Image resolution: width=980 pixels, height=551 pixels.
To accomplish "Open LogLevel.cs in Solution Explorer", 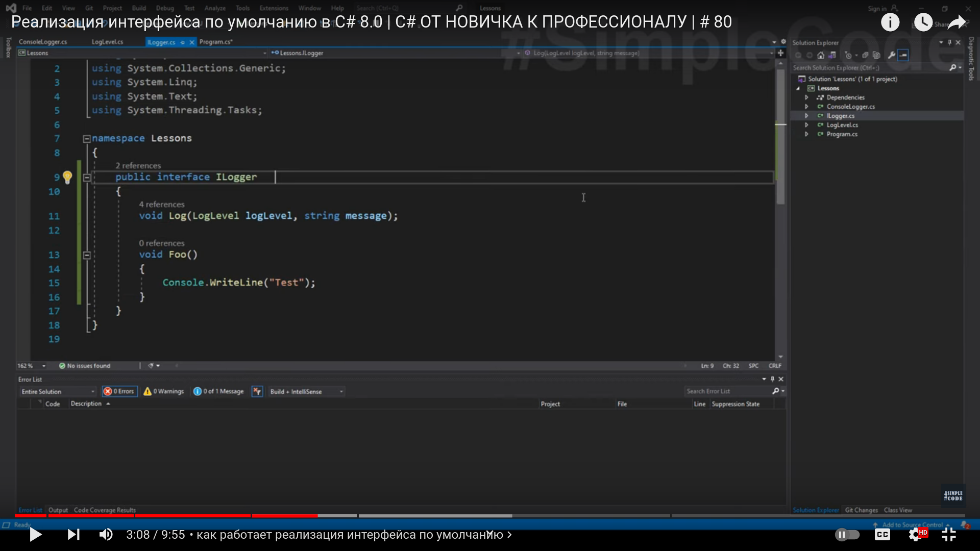I will click(x=842, y=125).
